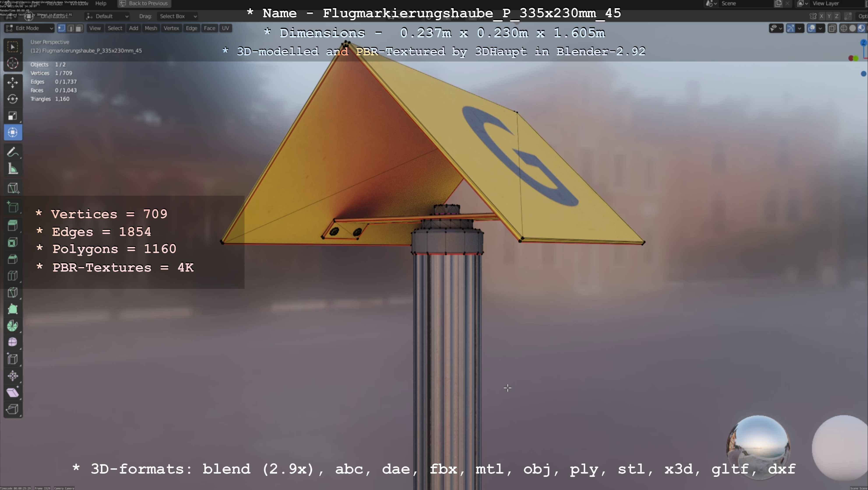This screenshot has height=490, width=868.
Task: Expand the Select Box drag dropdown
Action: tap(177, 16)
